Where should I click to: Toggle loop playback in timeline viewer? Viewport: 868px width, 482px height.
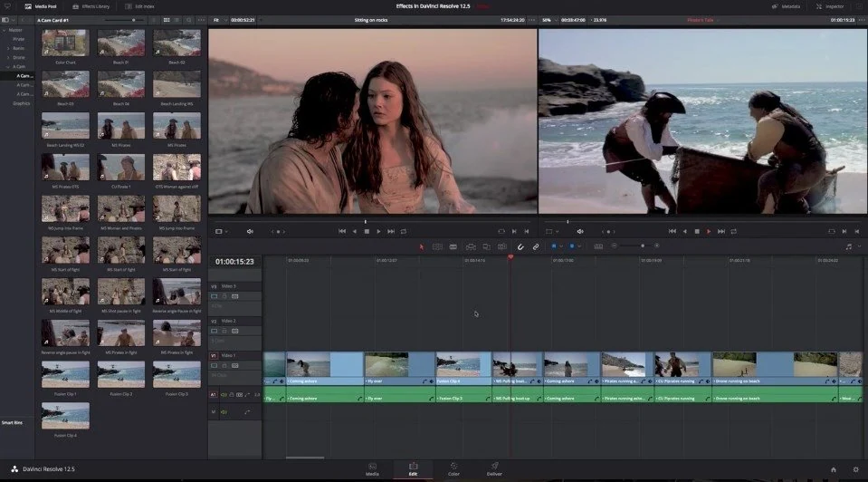coord(733,232)
